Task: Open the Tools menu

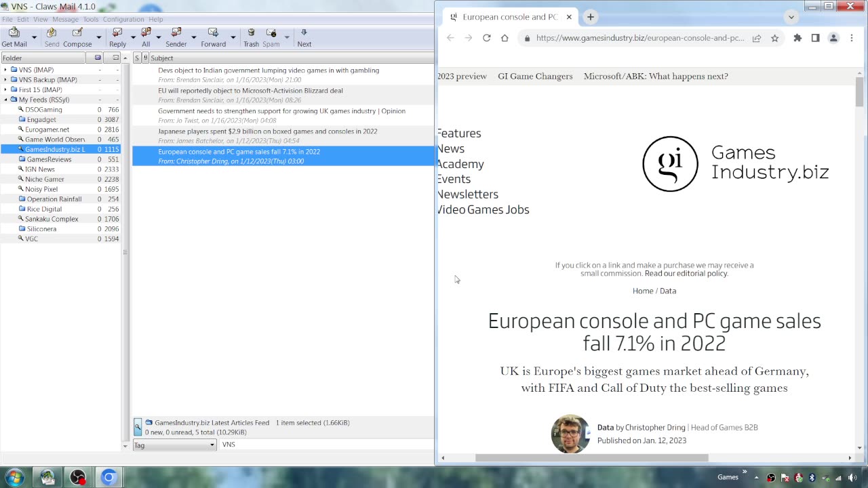Action: 91,19
